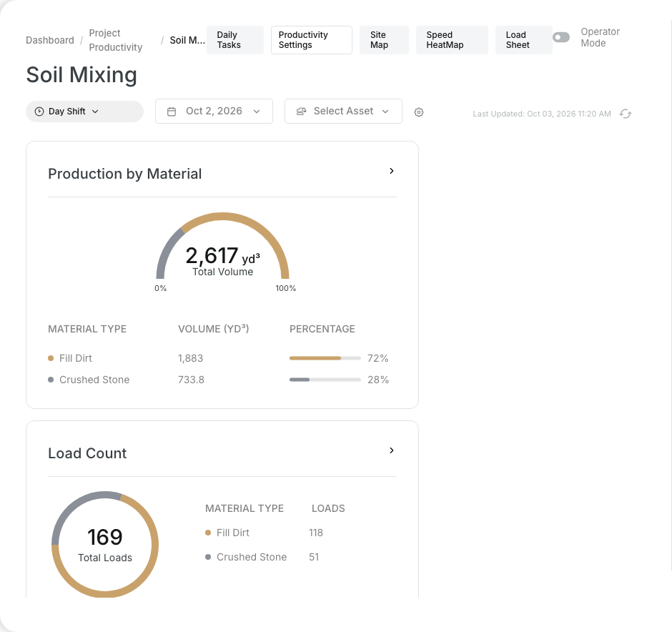Open the Productivity Settings tab

(312, 40)
